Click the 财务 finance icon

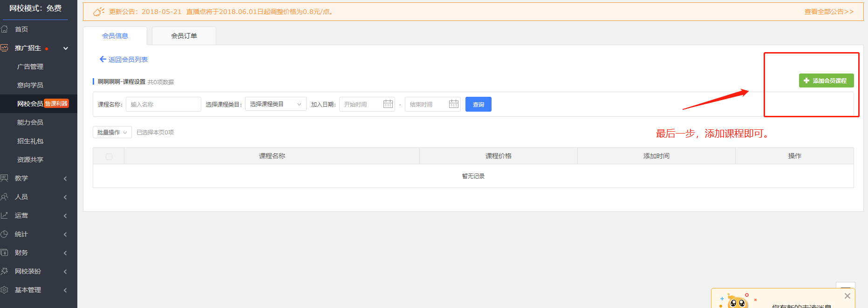coord(5,253)
